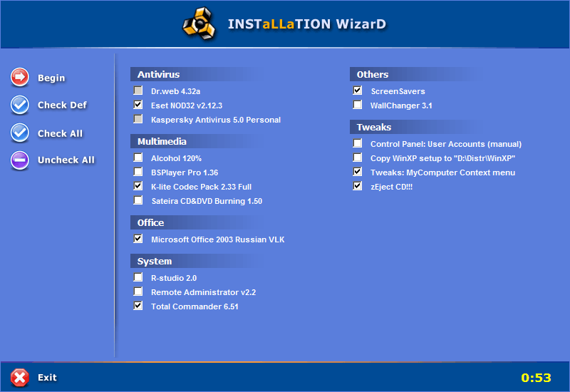
Task: Click the Begin label
Action: [x=51, y=78]
